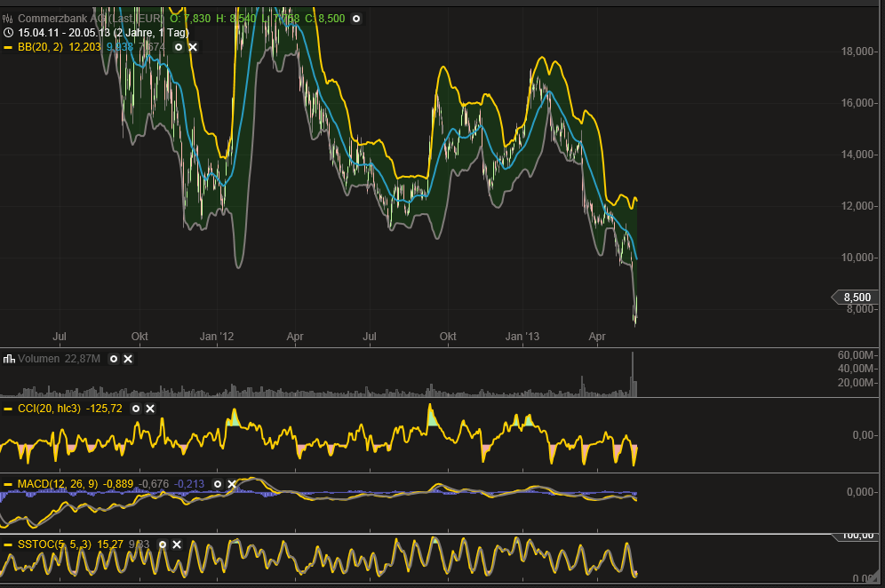
Task: Click the yellow swatch beside MACD label
Action: 8,484
